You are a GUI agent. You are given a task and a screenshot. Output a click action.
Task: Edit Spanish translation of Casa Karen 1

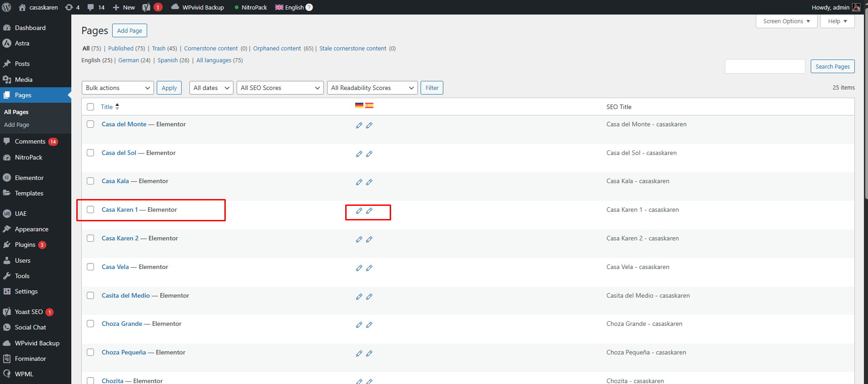pyautogui.click(x=369, y=211)
